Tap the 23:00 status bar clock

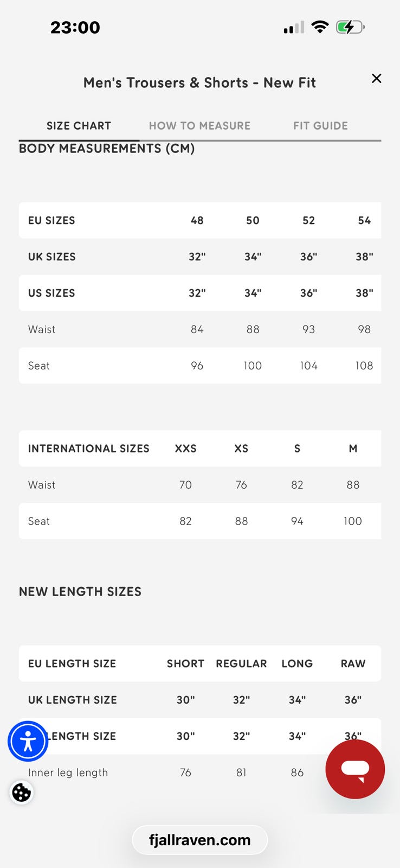pyautogui.click(x=75, y=28)
